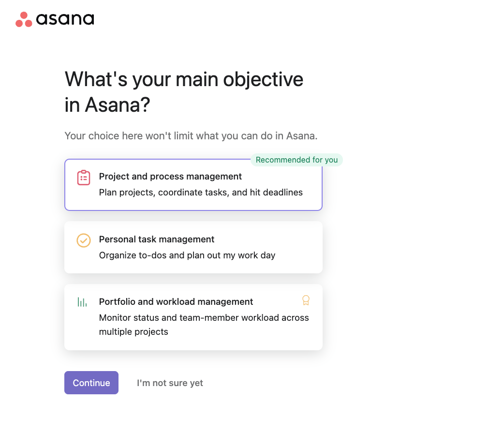The height and width of the screenshot is (448, 504).
Task: Click the clipboard icon inside the recommended card
Action: 83,178
